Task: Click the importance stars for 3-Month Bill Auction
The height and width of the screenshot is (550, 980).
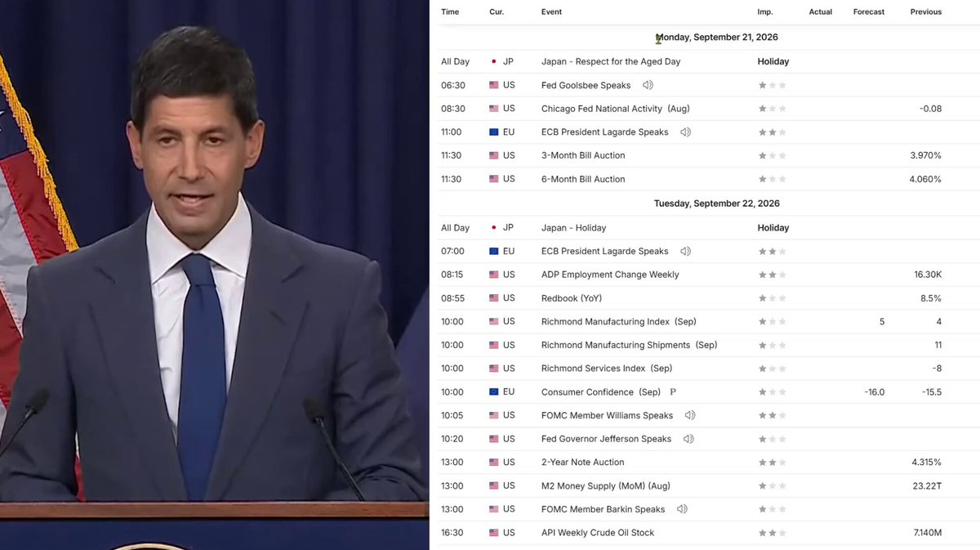Action: click(x=773, y=155)
